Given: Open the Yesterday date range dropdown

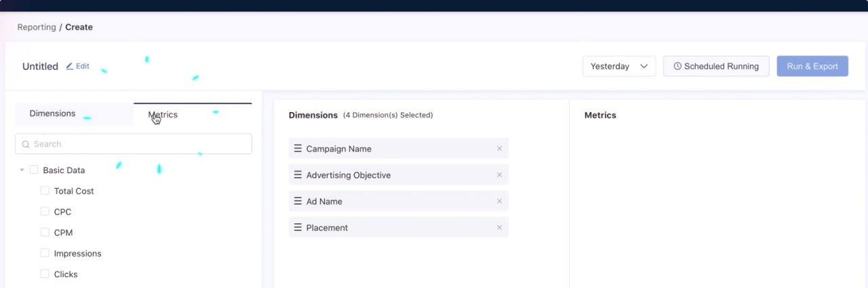Looking at the screenshot, I should tap(619, 66).
